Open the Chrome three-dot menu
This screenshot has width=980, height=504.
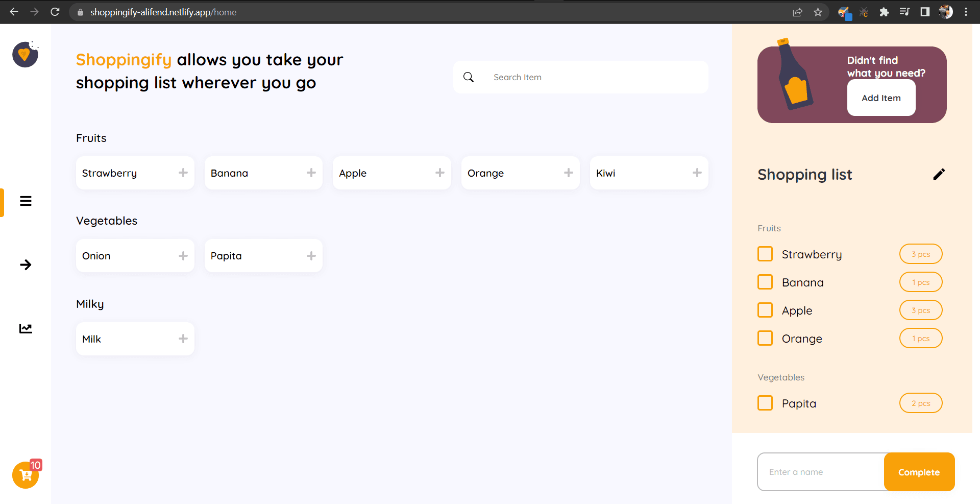(x=966, y=12)
